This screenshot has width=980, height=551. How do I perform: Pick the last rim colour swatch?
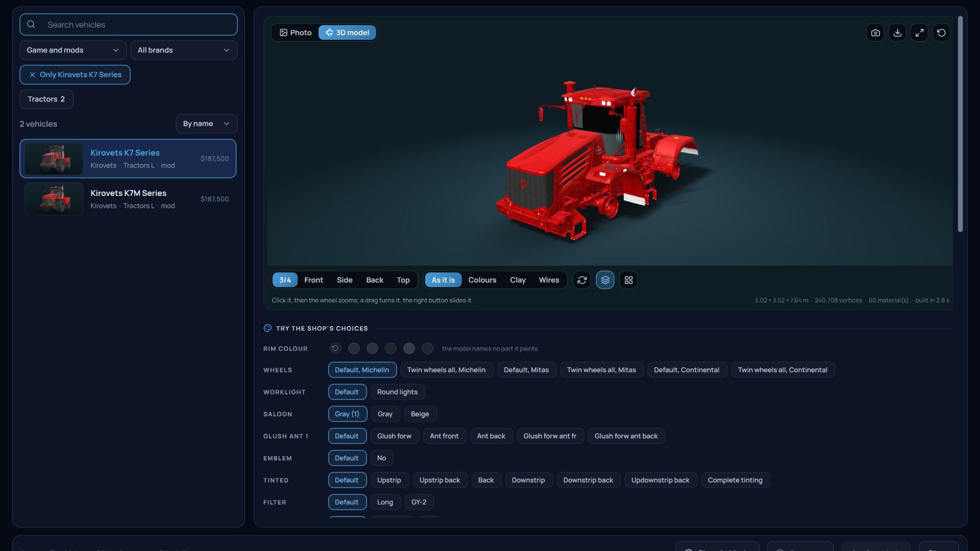(x=428, y=348)
